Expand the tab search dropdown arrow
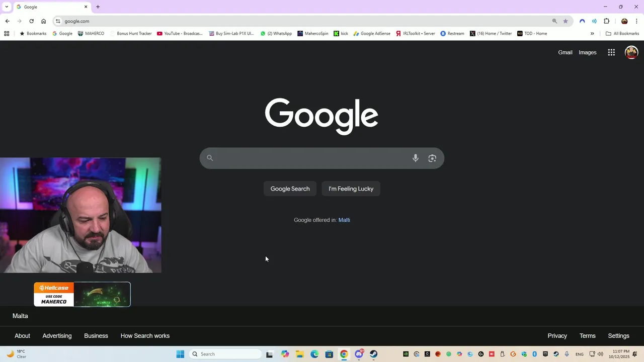The width and height of the screenshot is (644, 362). point(6,7)
